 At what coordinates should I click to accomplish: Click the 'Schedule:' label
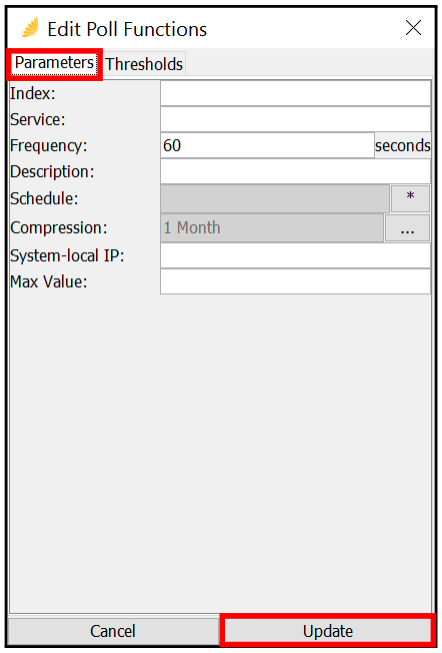coord(44,199)
